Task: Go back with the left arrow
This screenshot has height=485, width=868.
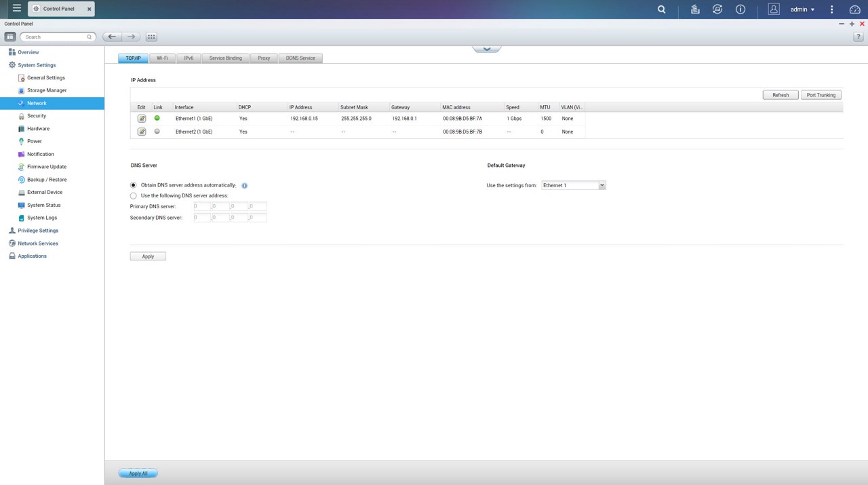Action: pyautogui.click(x=113, y=37)
